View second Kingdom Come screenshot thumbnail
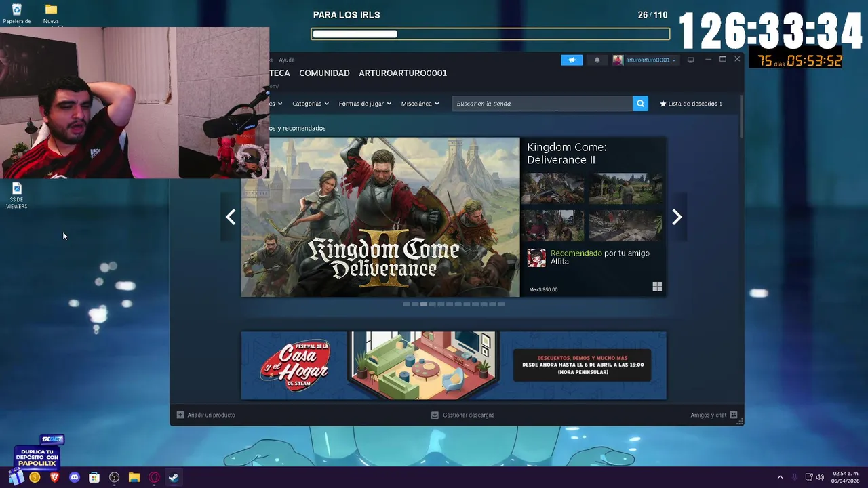868x488 pixels. tap(625, 188)
